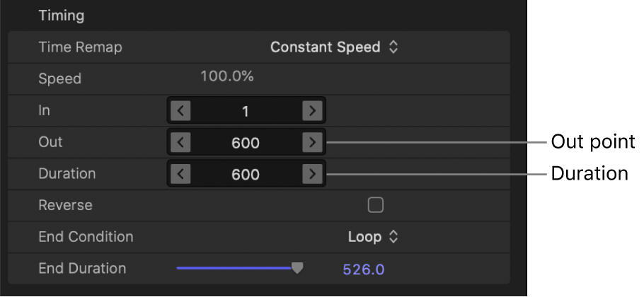Click the End Duration 526.0 value

pos(363,269)
